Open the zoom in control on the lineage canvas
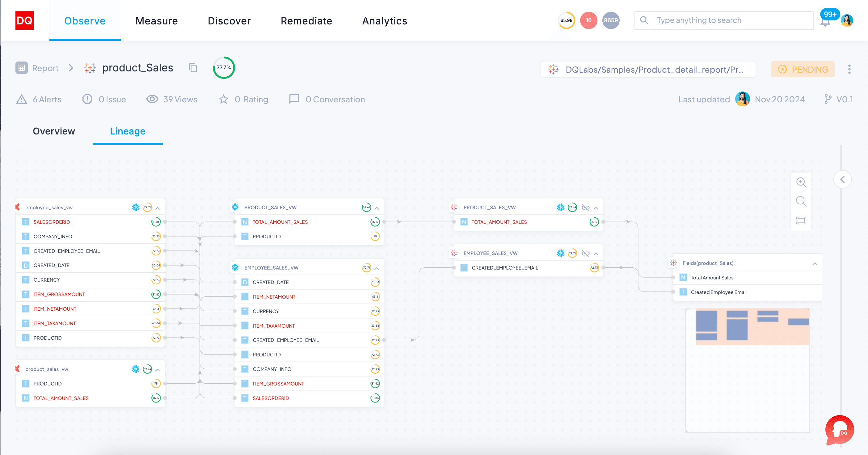The height and width of the screenshot is (455, 868). tap(802, 182)
